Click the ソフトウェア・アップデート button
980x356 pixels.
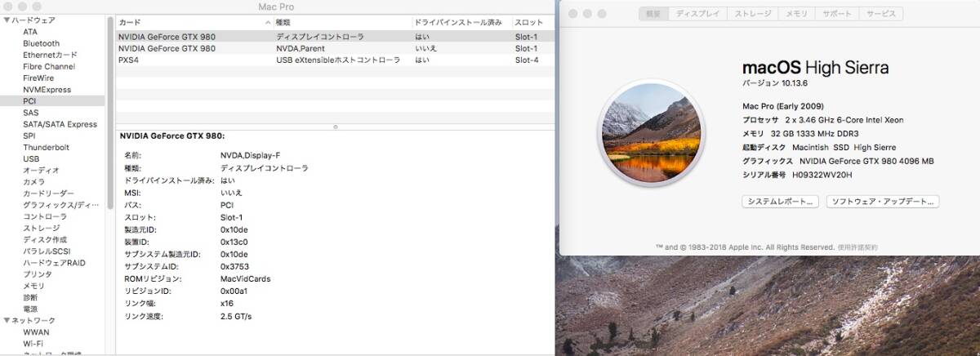(x=883, y=201)
